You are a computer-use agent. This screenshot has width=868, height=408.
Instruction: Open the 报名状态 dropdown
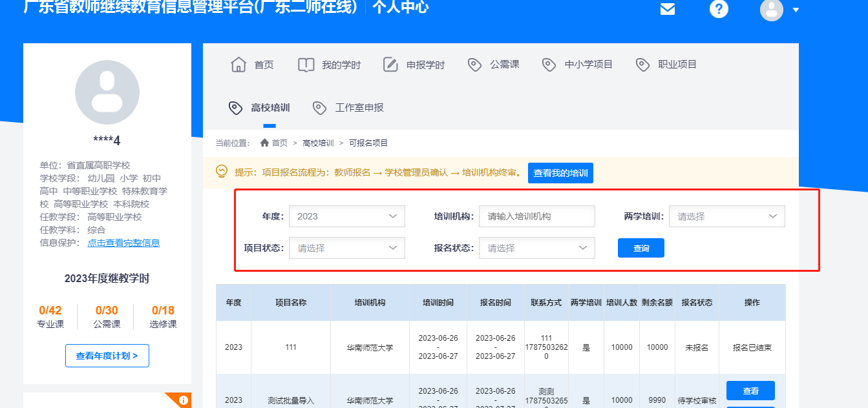pyautogui.click(x=536, y=248)
